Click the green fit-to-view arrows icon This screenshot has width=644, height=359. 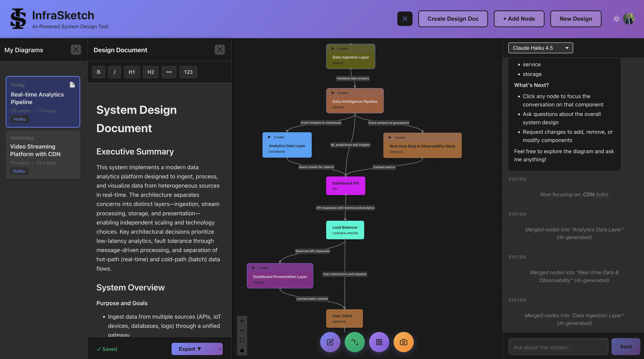[355, 342]
